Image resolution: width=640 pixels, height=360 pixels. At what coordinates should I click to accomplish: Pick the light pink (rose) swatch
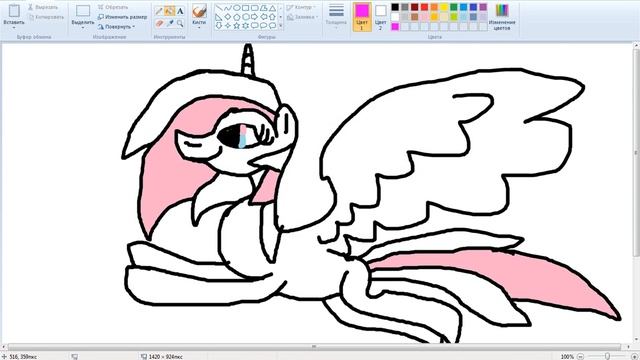424,17
